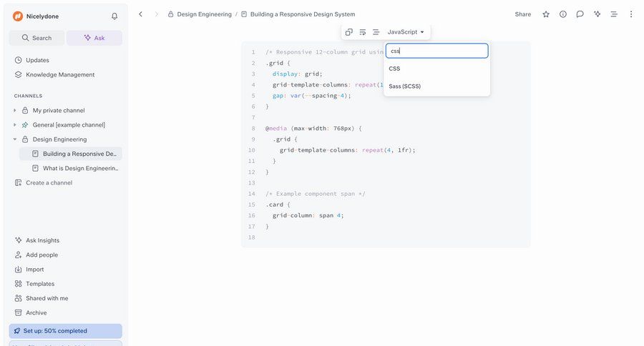Select CSS from the language list

(395, 69)
